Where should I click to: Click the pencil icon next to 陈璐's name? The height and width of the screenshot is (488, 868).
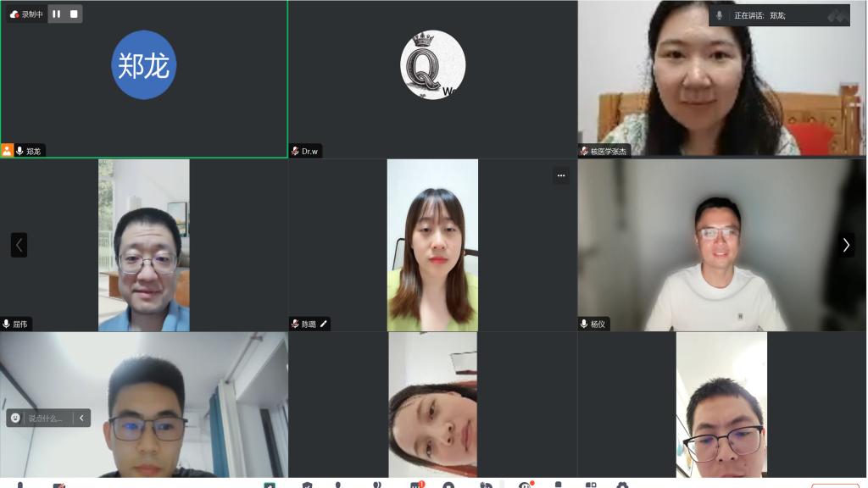click(323, 324)
